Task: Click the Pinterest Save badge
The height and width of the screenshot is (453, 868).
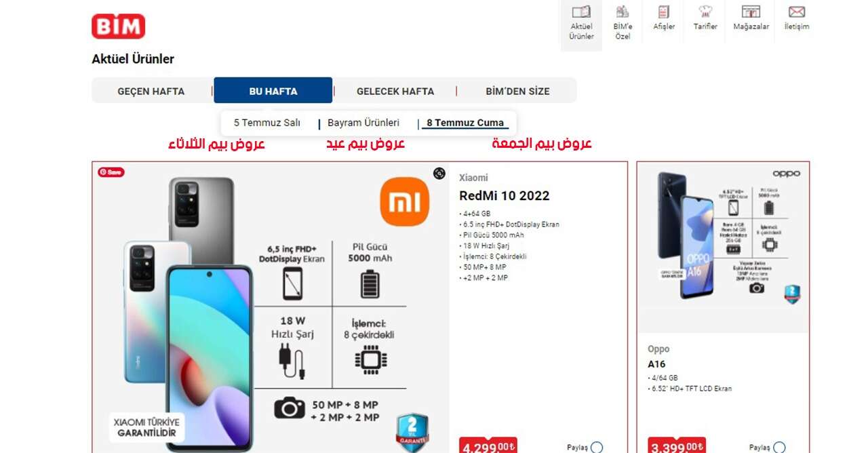Action: click(x=111, y=172)
